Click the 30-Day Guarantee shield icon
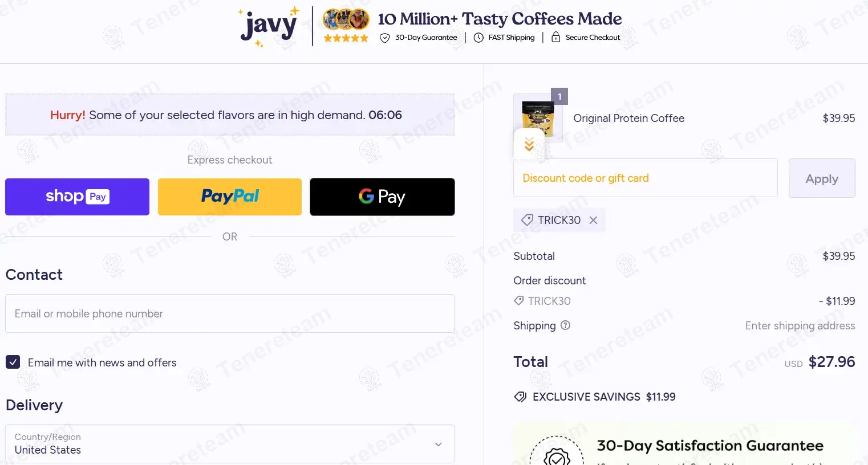Image resolution: width=868 pixels, height=465 pixels. point(385,38)
